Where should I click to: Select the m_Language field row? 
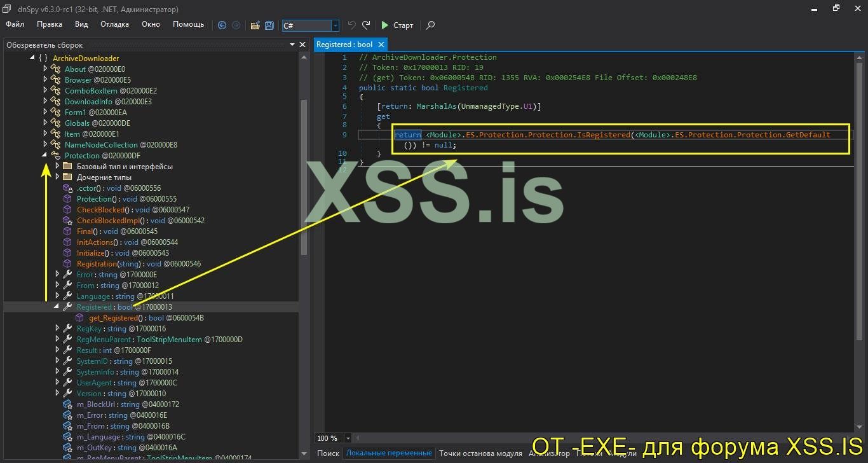151,437
